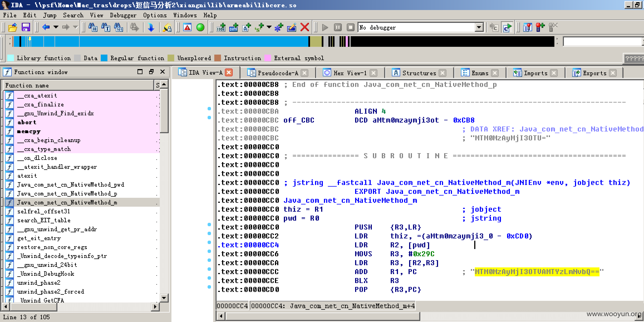This screenshot has height=322, width=644.
Task: Click the red X delete icon
Action: coord(305,27)
